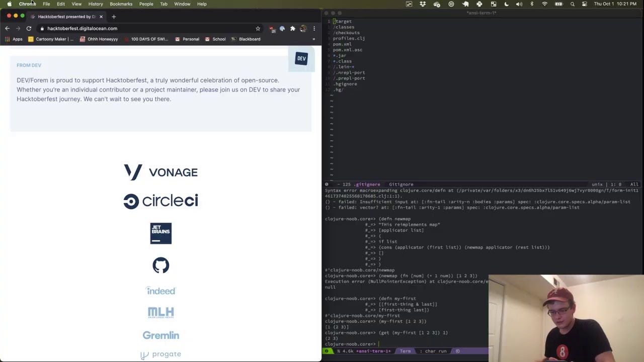Open the People menu
The width and height of the screenshot is (644, 362).
146,4
